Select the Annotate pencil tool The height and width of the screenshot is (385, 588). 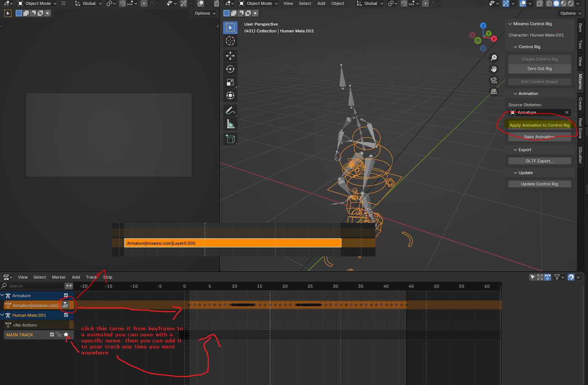230,110
